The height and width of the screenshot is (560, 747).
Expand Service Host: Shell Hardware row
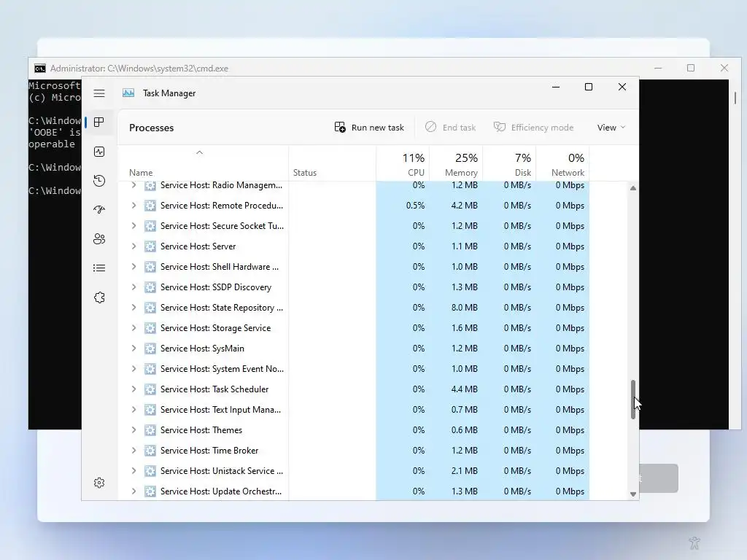134,267
